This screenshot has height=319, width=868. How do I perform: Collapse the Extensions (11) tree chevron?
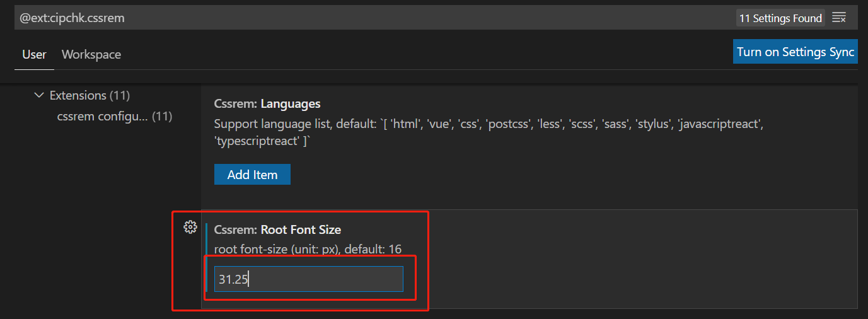39,95
